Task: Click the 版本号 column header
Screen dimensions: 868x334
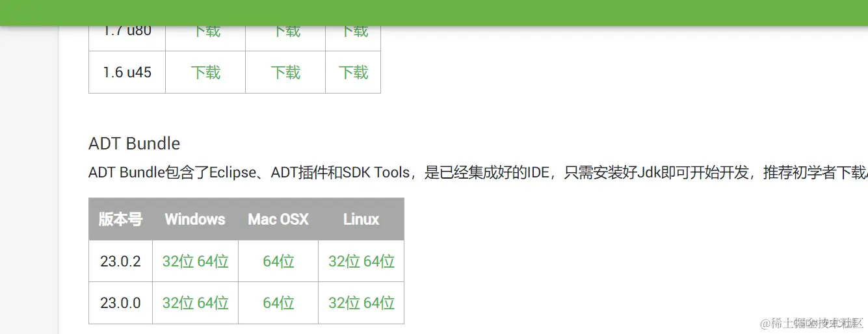Action: pos(120,219)
